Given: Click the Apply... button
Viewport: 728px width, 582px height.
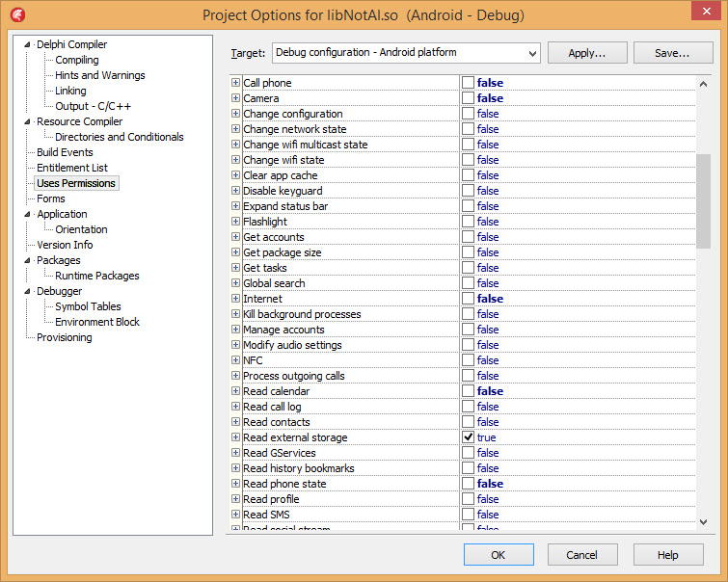Looking at the screenshot, I should coord(587,53).
